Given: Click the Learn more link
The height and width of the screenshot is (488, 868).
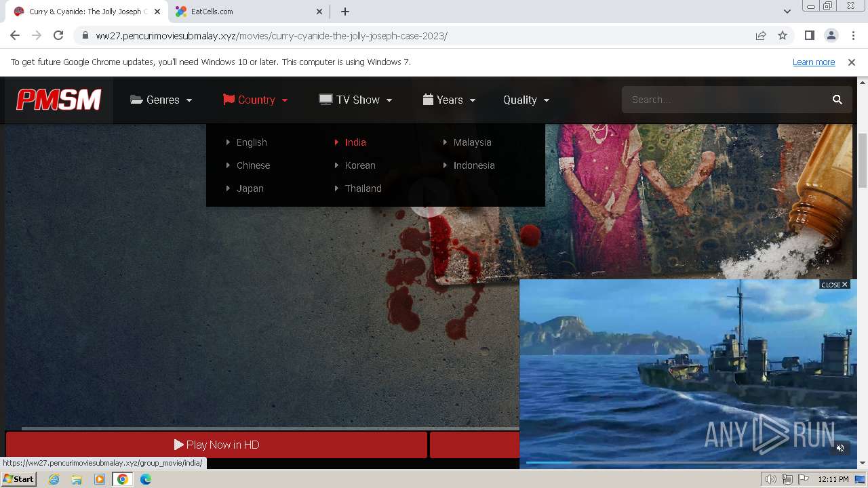Looking at the screenshot, I should click(814, 62).
